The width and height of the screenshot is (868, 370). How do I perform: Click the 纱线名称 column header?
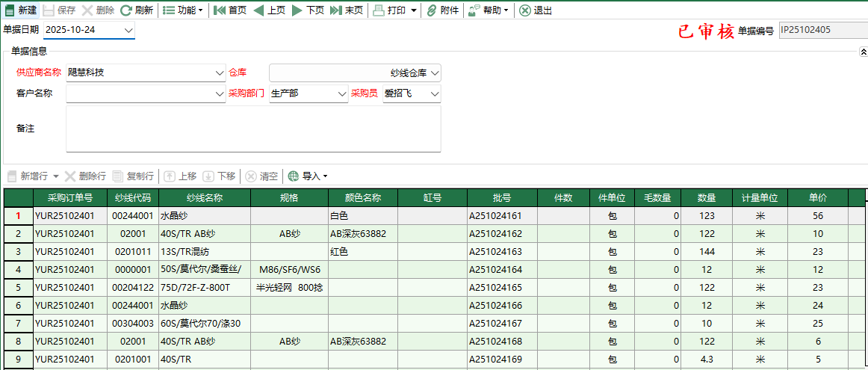(x=205, y=198)
